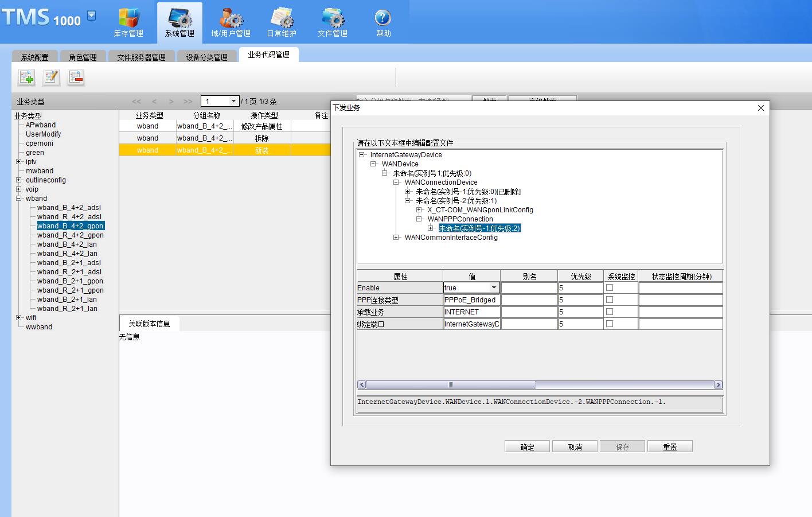Click the scroll left arrow of property table

(361, 384)
